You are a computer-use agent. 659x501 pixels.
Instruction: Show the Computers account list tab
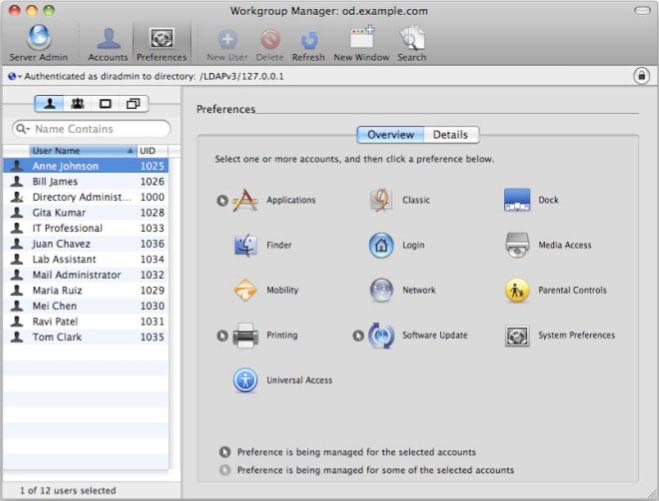click(105, 103)
